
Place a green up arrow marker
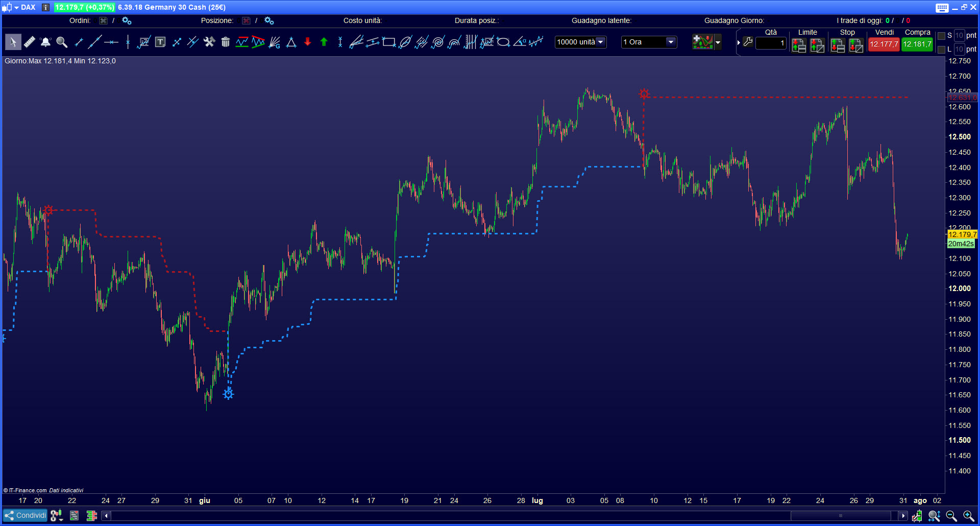tap(324, 42)
